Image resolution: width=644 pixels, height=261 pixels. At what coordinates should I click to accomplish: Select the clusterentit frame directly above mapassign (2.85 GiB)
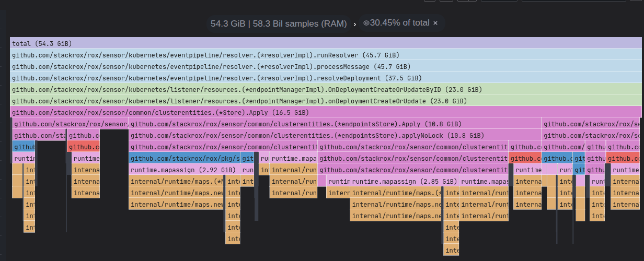pos(413,170)
